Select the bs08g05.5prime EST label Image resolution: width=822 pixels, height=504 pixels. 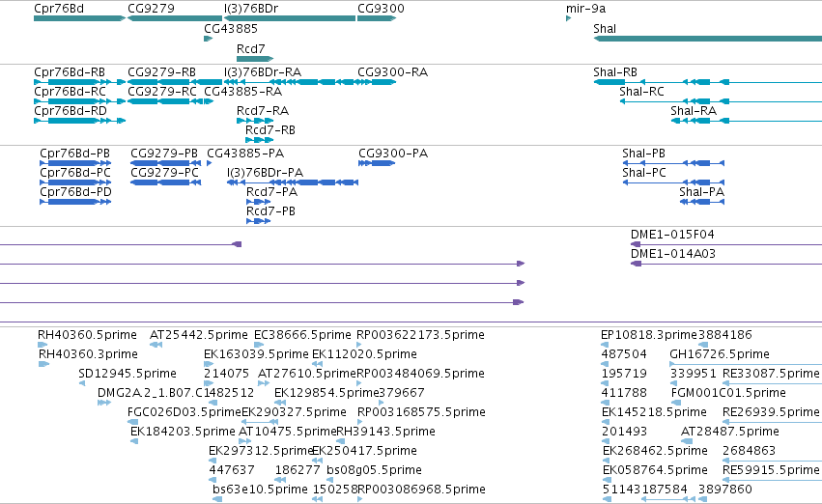point(374,470)
